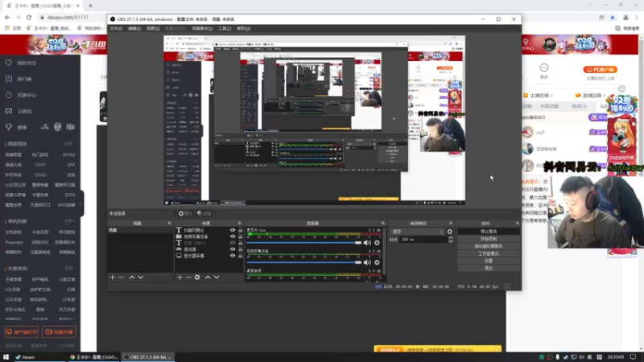Open 更多 circle icon on Douyu page

544,68
